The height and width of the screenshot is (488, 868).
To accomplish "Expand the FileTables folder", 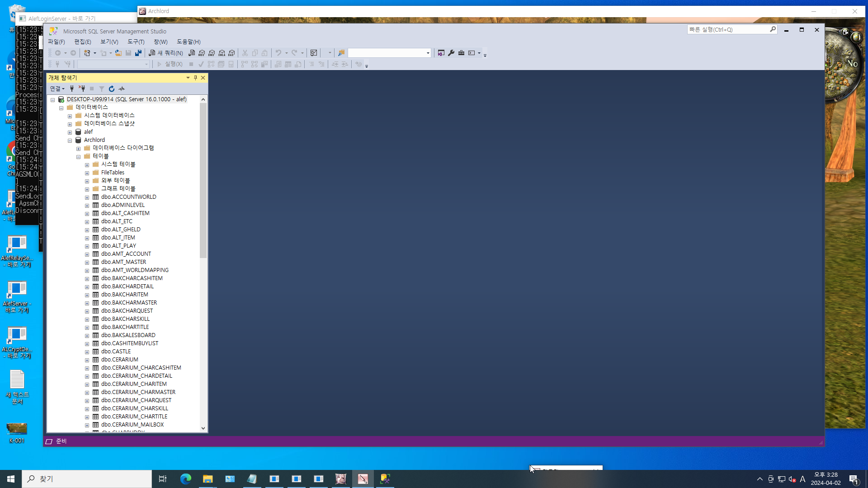I will (87, 173).
